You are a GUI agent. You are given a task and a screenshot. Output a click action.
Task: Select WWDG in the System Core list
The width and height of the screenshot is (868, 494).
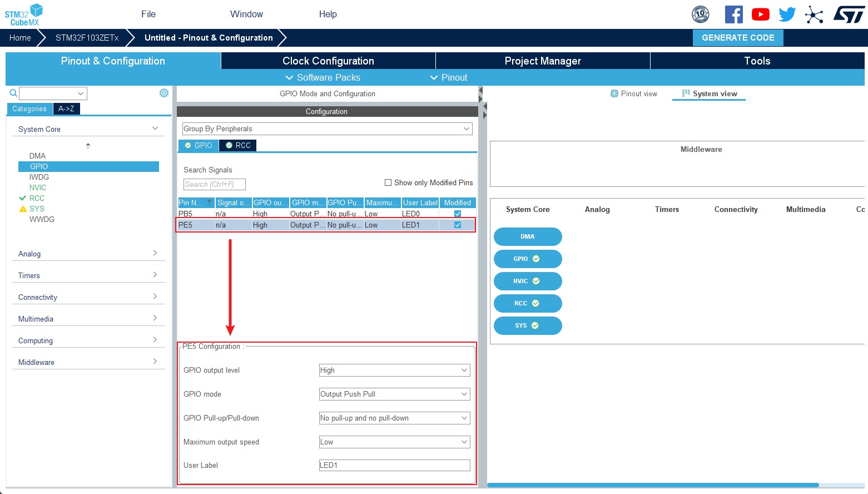[42, 219]
